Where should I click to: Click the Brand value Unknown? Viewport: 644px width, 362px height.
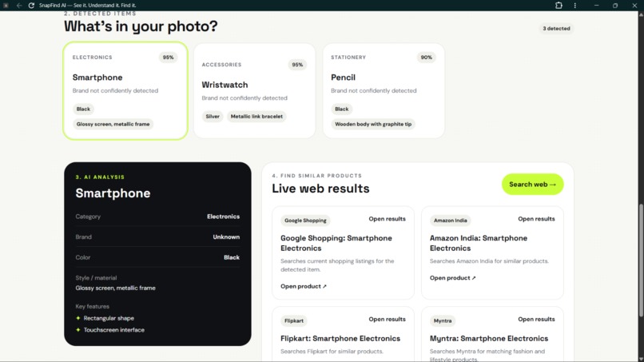tap(226, 237)
